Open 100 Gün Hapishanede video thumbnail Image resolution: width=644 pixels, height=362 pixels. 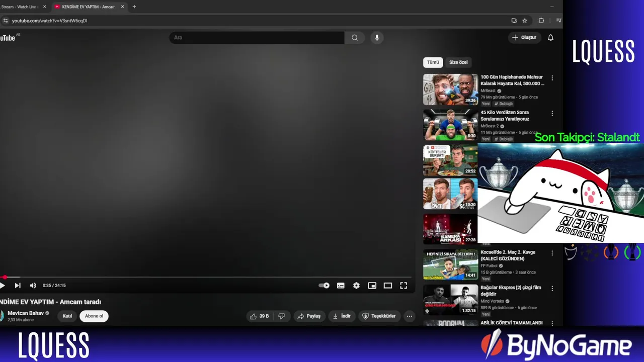pyautogui.click(x=450, y=89)
